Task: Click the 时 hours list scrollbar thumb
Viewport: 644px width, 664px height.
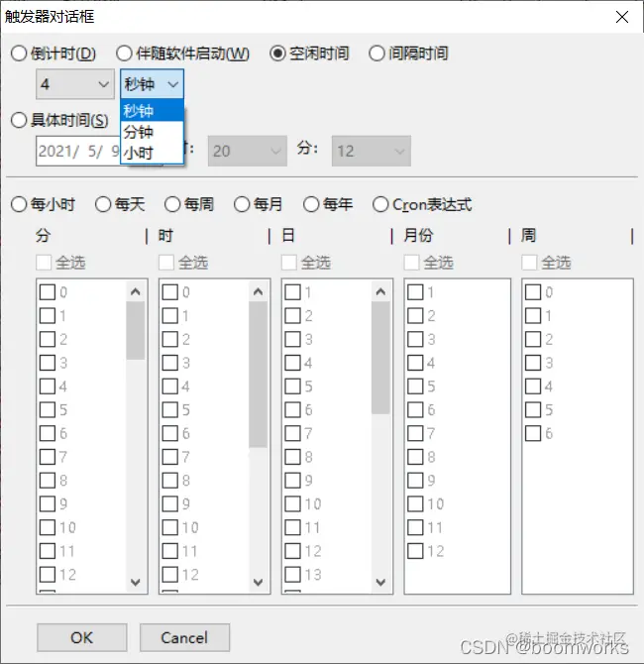Action: [259, 375]
